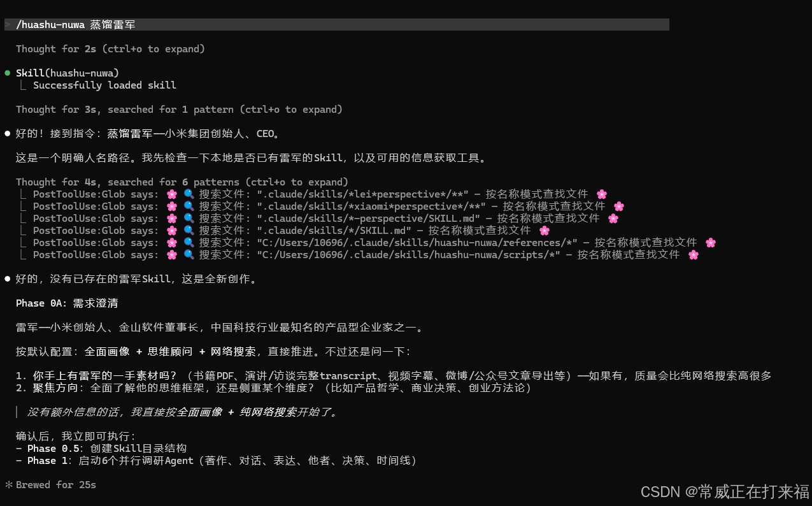Click the "Successfully loaded skill" result line
Image resolution: width=812 pixels, height=506 pixels.
(104, 85)
